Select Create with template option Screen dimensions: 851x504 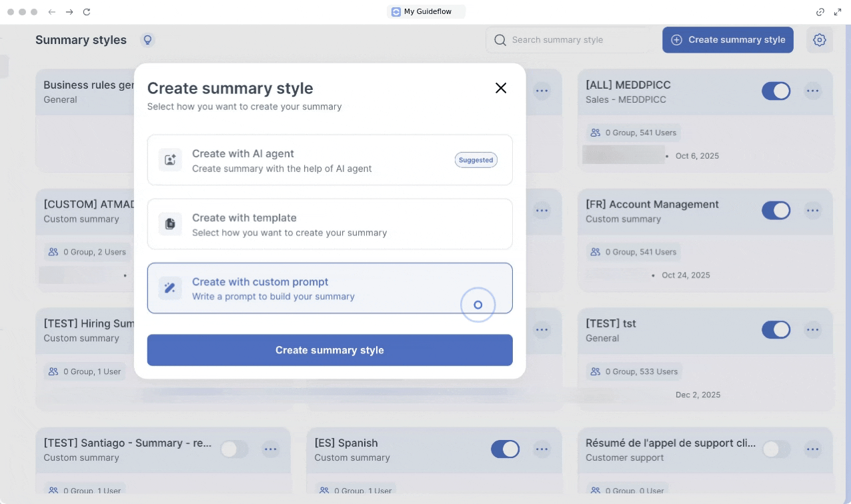pyautogui.click(x=329, y=224)
